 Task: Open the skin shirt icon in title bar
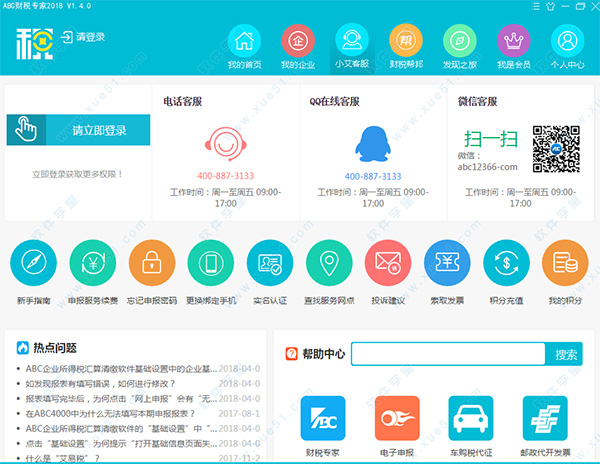[551, 6]
